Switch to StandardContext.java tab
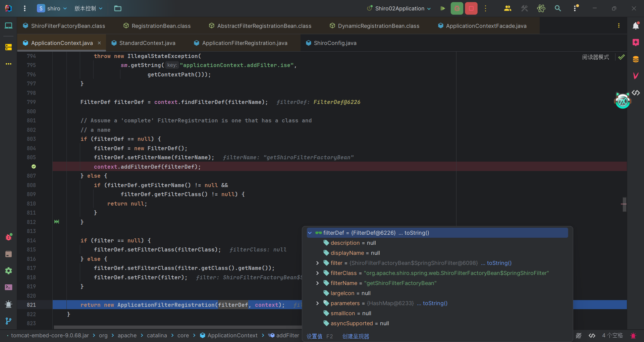This screenshot has width=644, height=342. [144, 43]
